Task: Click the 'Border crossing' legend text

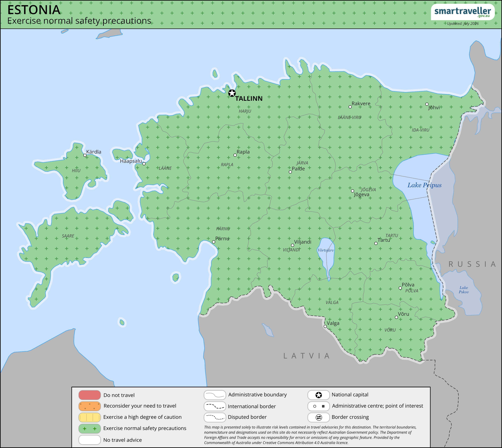Action: pos(350,417)
